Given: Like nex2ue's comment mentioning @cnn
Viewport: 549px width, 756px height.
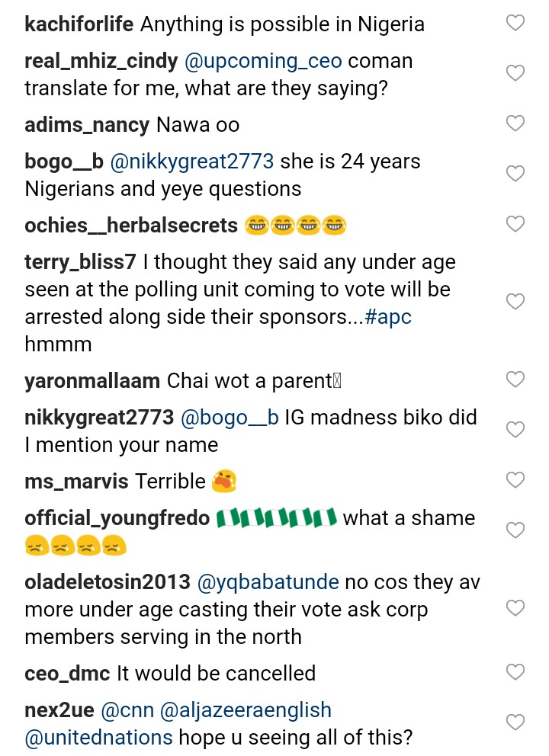Looking at the screenshot, I should [x=515, y=722].
